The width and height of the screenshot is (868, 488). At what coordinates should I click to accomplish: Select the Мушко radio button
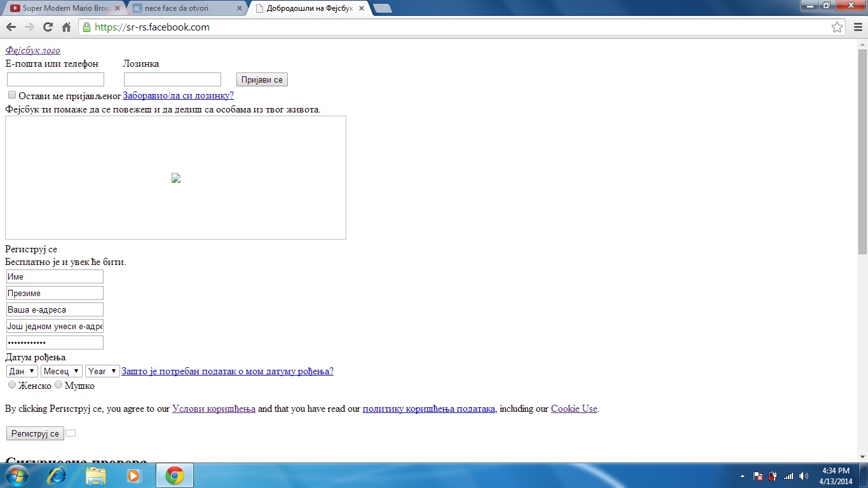[x=58, y=385]
